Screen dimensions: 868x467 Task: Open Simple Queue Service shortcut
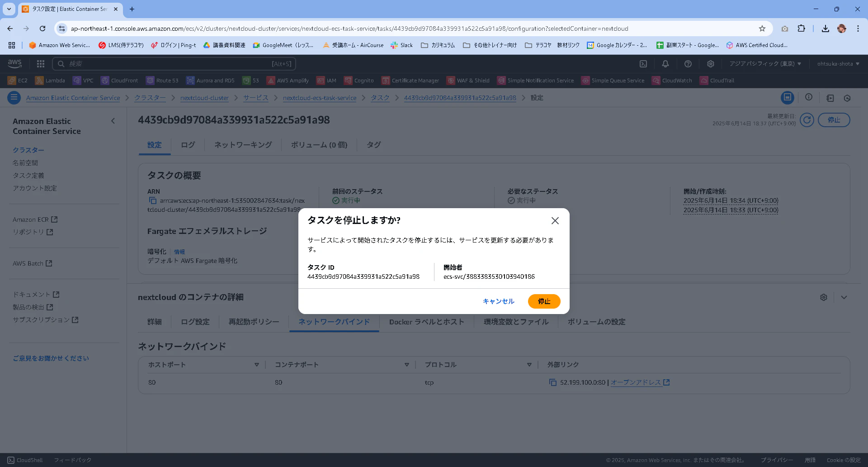613,81
